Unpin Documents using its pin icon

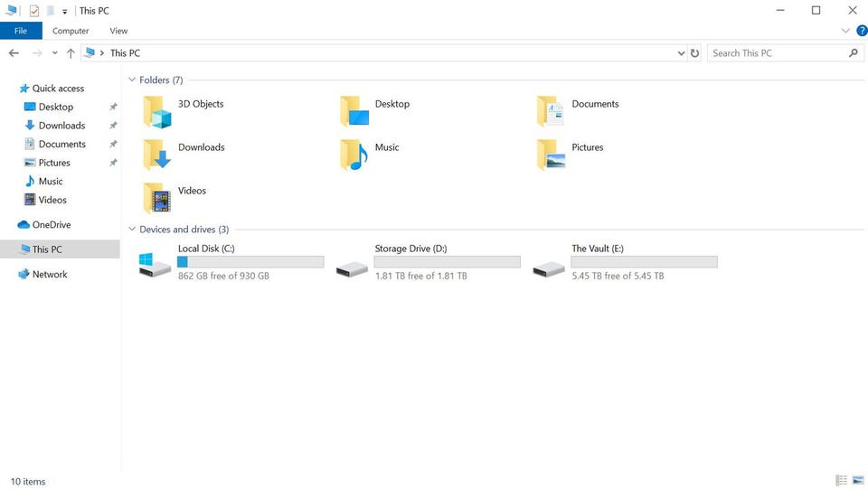113,144
